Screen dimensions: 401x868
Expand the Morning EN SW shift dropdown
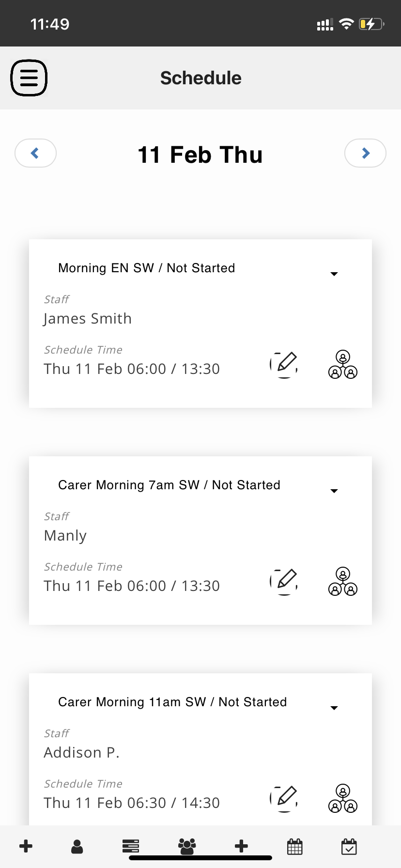pos(334,274)
